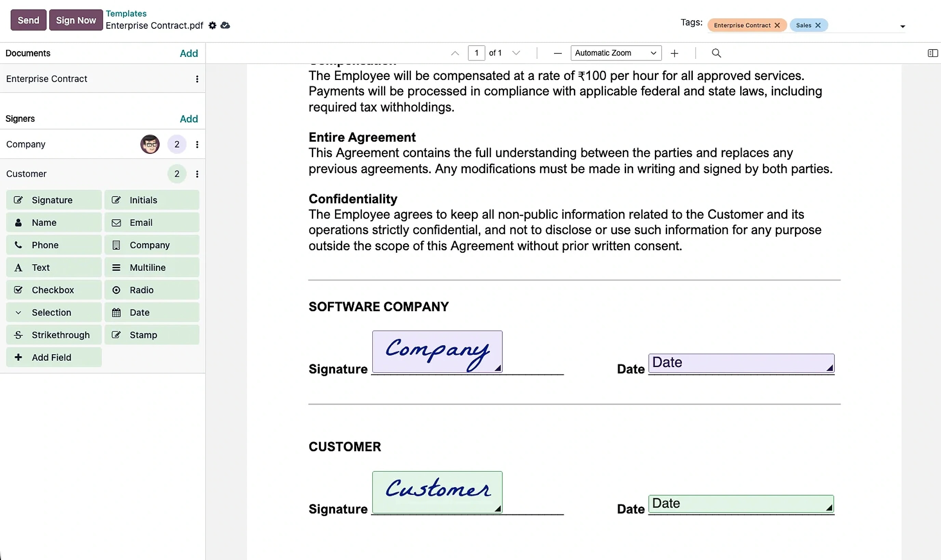Select the Checkbox field type
Viewport: 941px width, 560px height.
[x=54, y=290]
